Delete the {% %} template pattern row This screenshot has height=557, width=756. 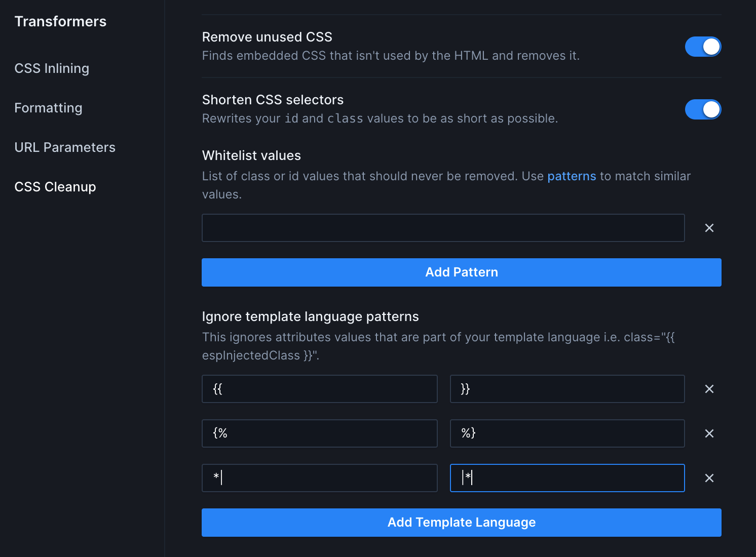point(709,433)
